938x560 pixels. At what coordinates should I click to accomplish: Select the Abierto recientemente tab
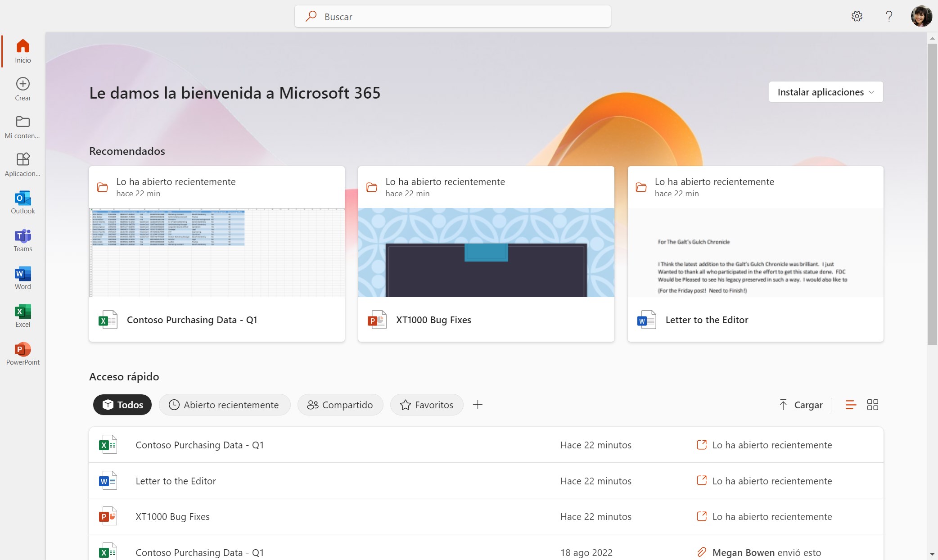[225, 405]
